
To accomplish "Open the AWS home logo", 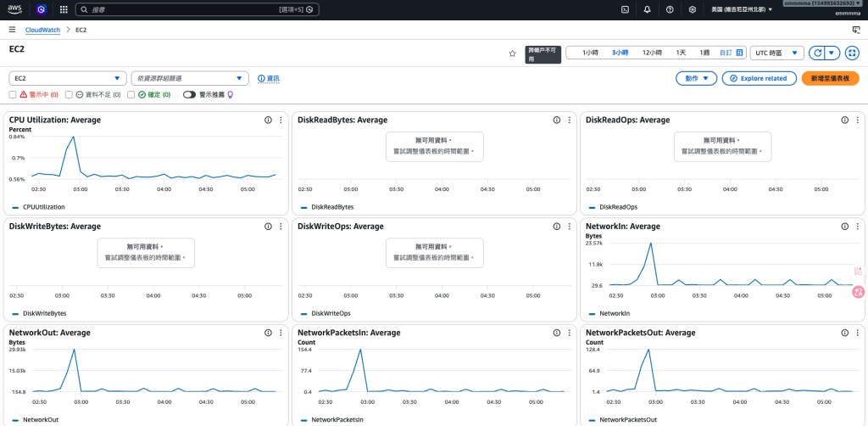I will pyautogui.click(x=14, y=9).
